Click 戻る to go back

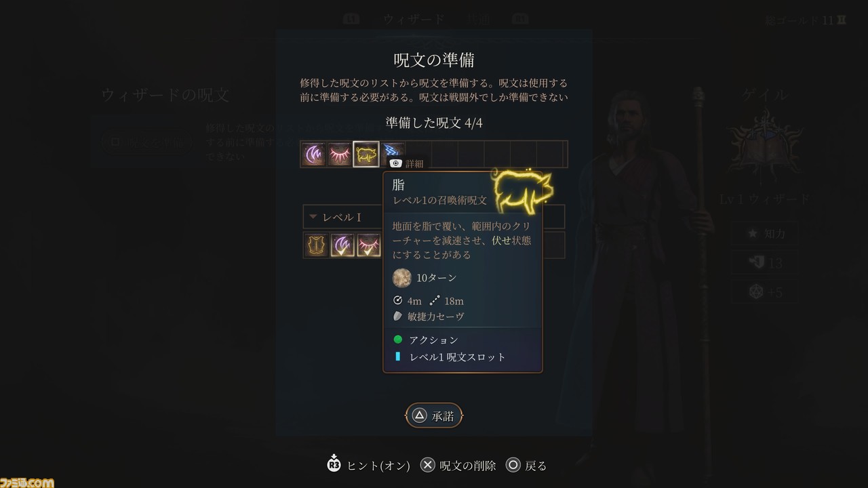point(526,465)
